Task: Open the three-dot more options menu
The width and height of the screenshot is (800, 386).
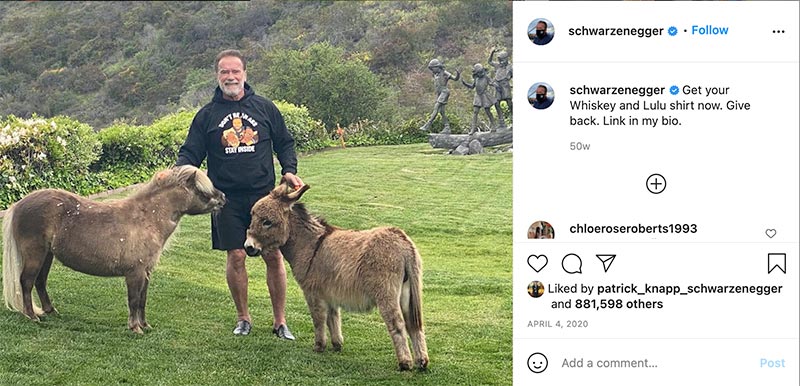Action: tap(778, 32)
